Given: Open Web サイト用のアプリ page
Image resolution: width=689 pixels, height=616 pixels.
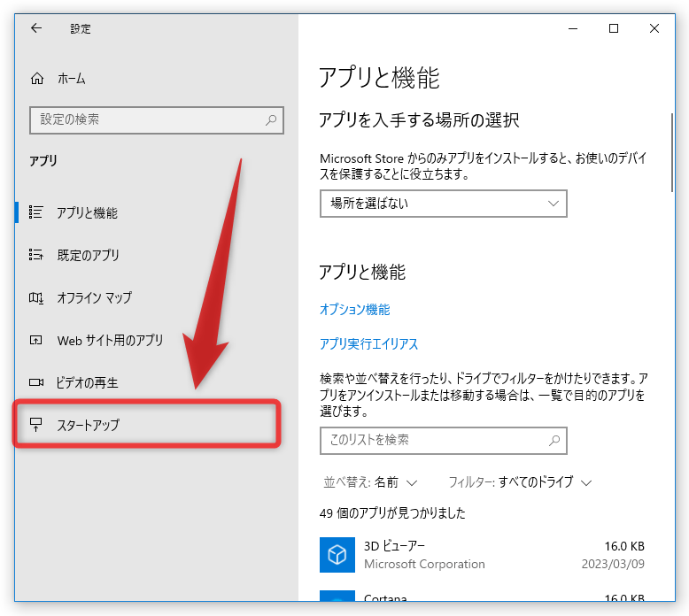Looking at the screenshot, I should 111,340.
